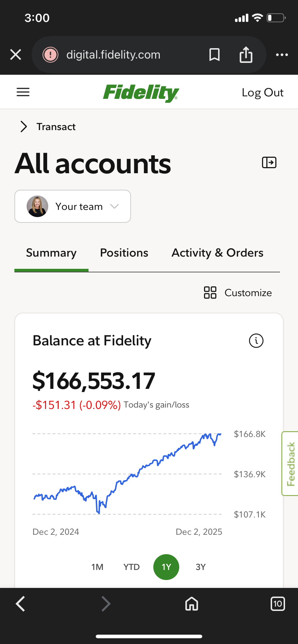Select the 1M chart range
298x644 pixels.
point(97,567)
